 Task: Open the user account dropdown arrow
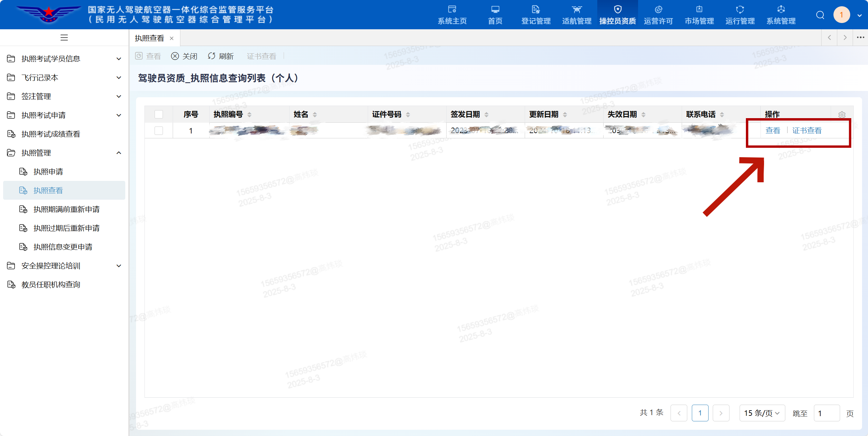pos(860,15)
